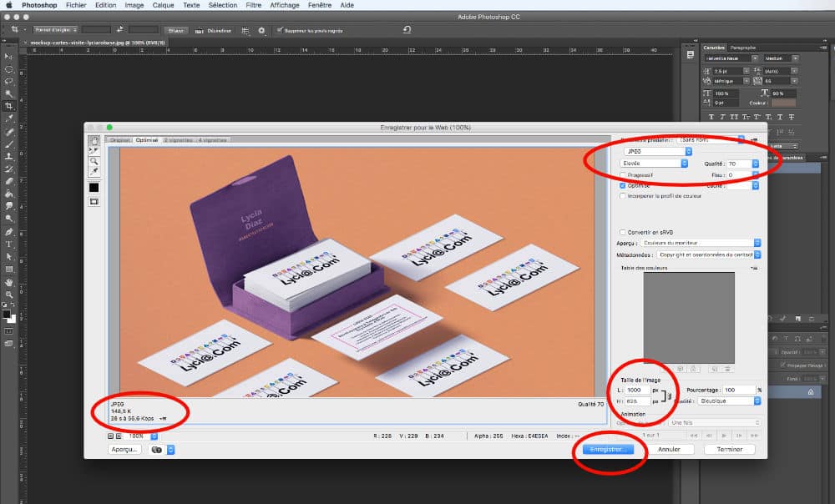Click the Apple menu icon
835x504 pixels.
click(8, 5)
